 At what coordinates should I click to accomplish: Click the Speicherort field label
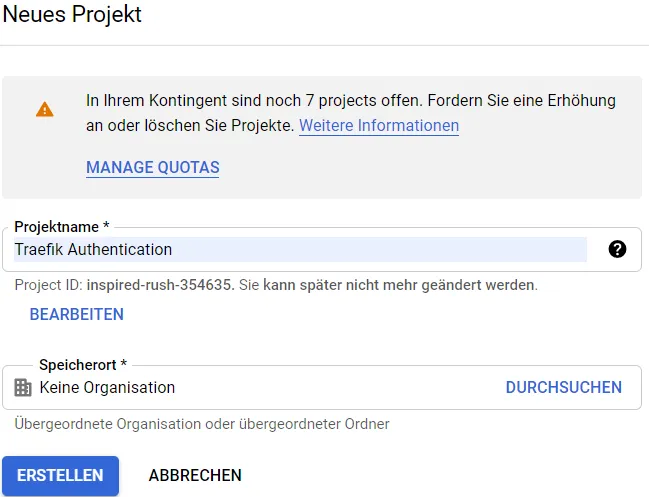point(83,365)
